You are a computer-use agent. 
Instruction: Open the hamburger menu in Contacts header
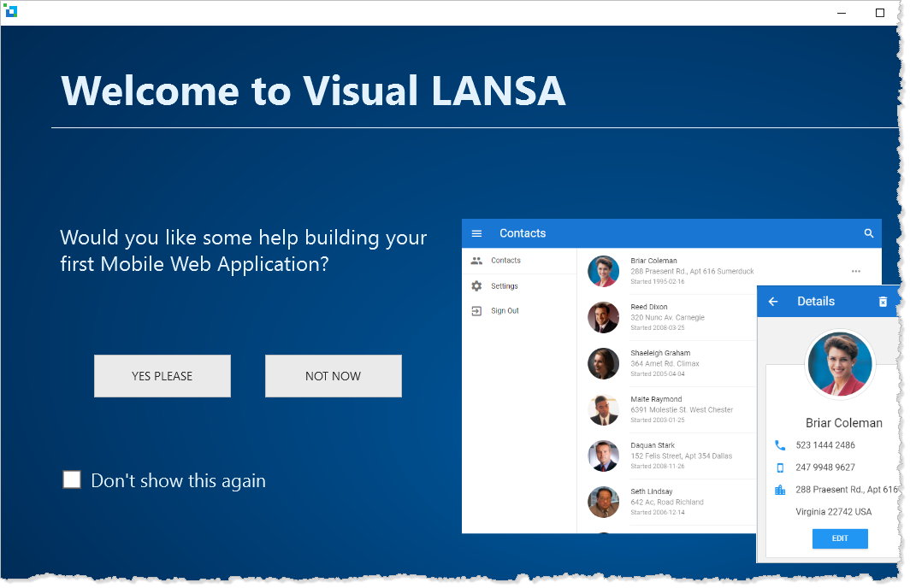(x=476, y=233)
